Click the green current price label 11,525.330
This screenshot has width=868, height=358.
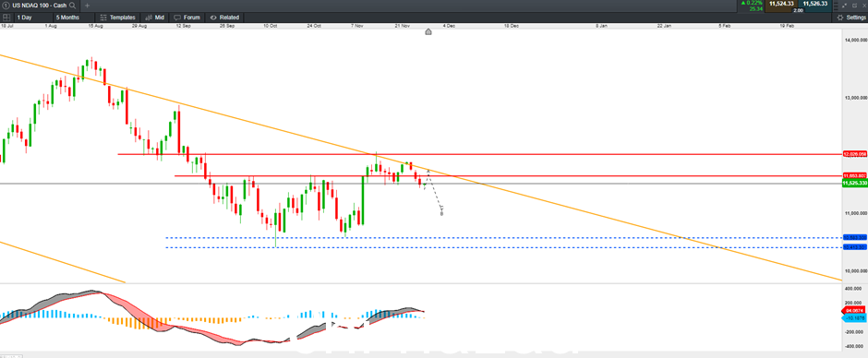pos(854,183)
